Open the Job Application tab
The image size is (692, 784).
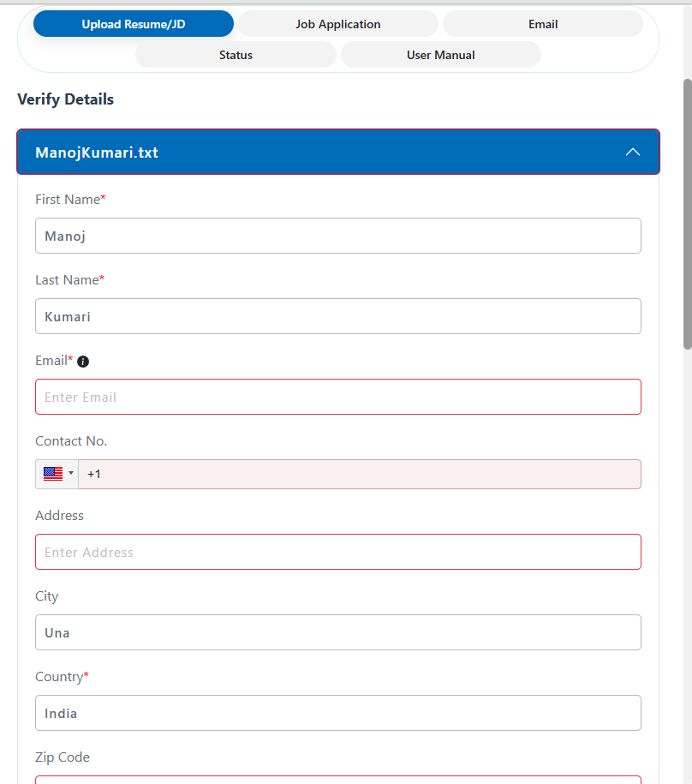pos(337,24)
